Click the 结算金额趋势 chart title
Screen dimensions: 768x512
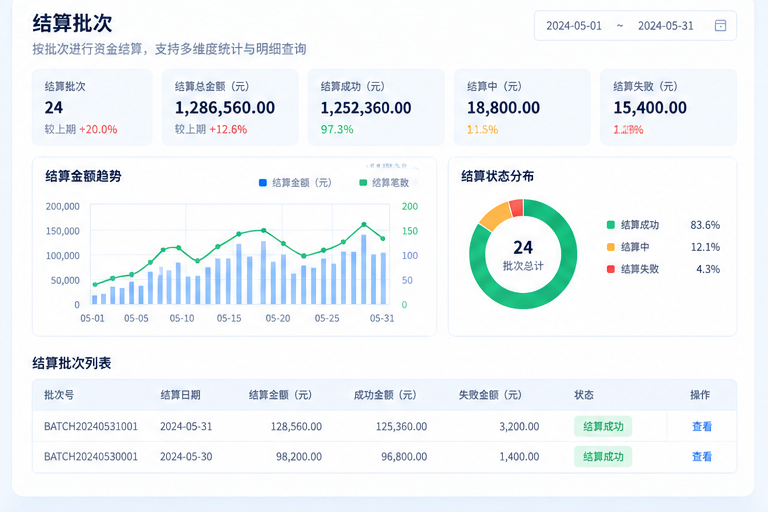(83, 176)
